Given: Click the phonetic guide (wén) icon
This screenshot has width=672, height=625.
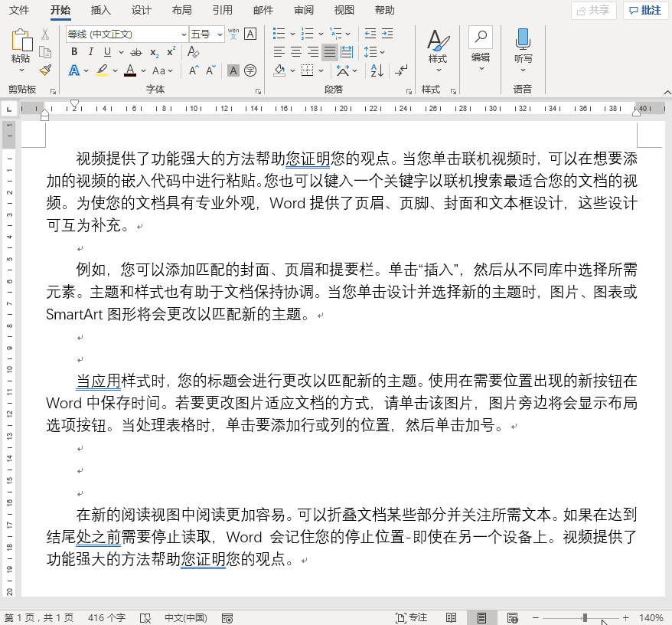Looking at the screenshot, I should pyautogui.click(x=233, y=34).
